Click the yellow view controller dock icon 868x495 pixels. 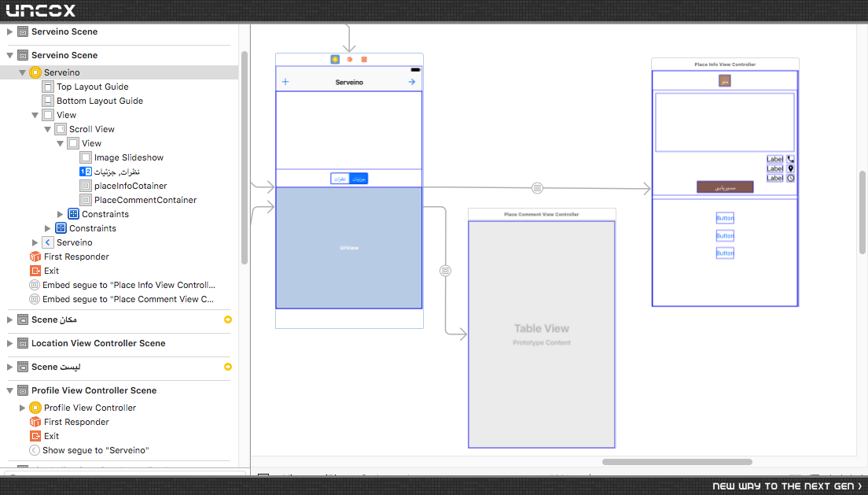coord(335,59)
